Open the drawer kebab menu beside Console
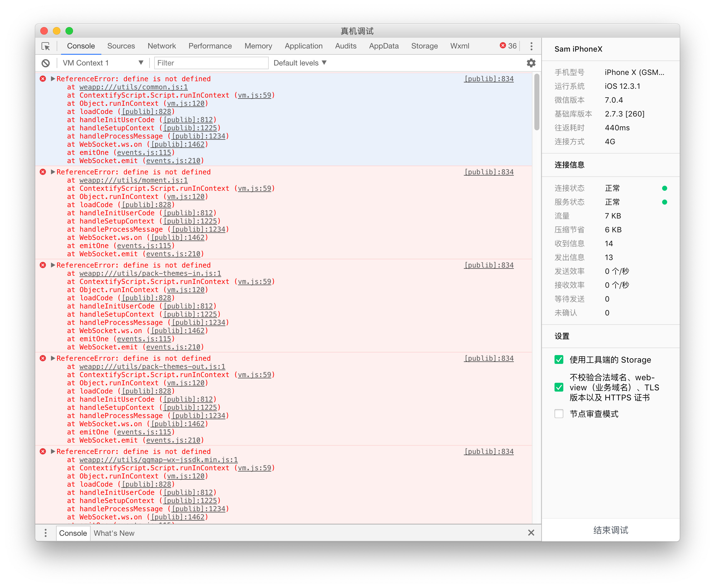 coord(46,533)
